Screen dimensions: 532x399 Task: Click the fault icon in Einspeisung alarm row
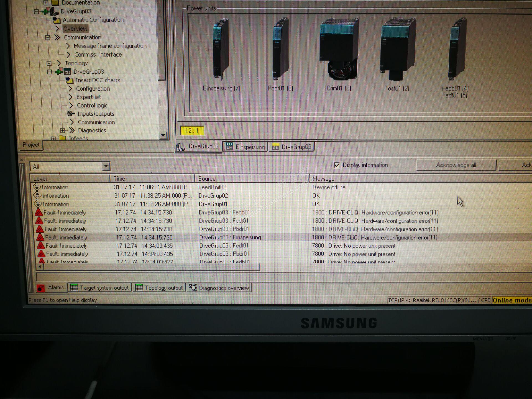click(x=40, y=237)
